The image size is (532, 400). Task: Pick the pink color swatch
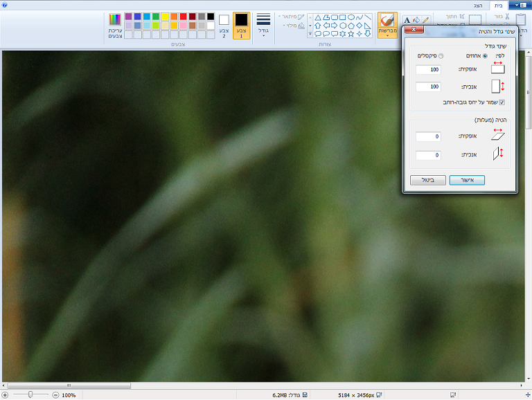point(183,26)
